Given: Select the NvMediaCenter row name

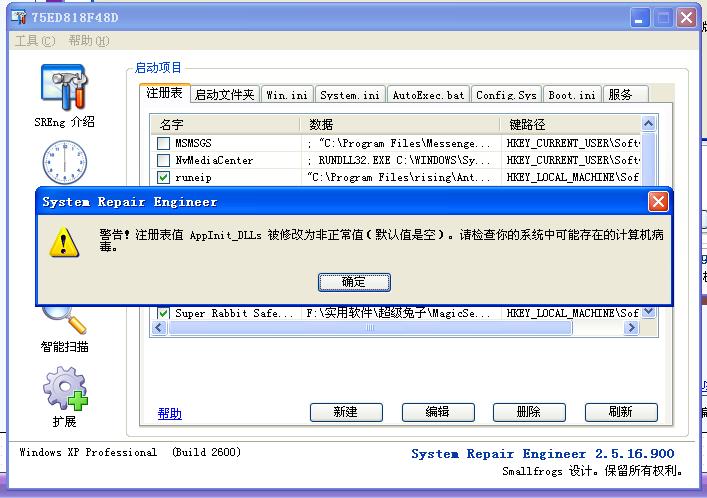Looking at the screenshot, I should [x=214, y=160].
